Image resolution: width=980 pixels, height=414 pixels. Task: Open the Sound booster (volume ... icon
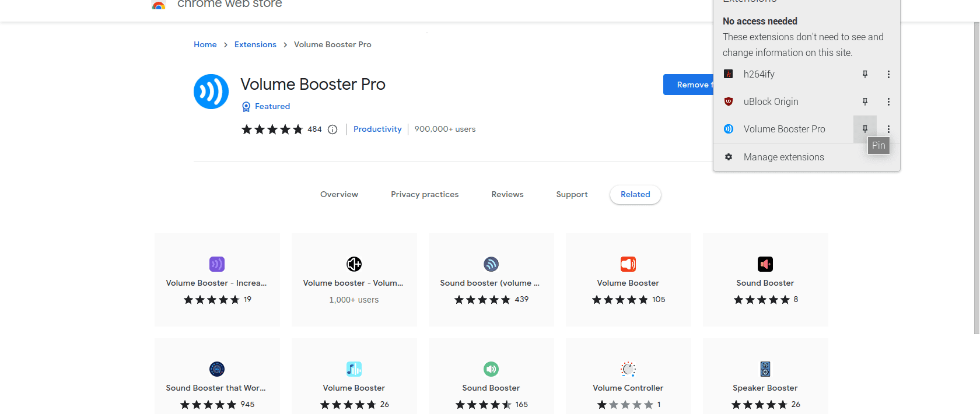point(491,264)
